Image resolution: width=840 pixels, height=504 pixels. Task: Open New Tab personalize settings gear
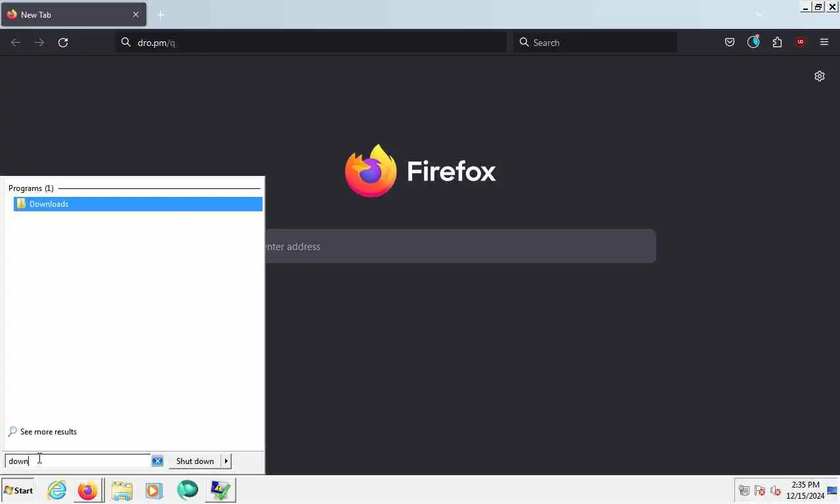tap(820, 76)
